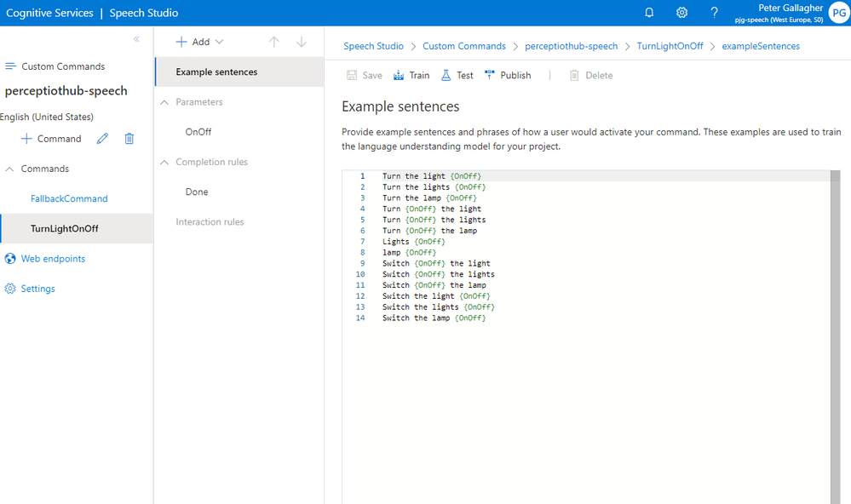851x504 pixels.
Task: Click the Settings gear icon in sidebar
Action: (10, 289)
